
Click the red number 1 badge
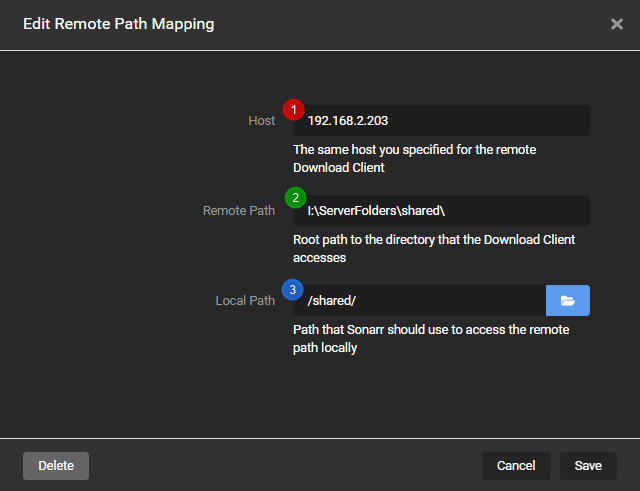click(x=293, y=108)
